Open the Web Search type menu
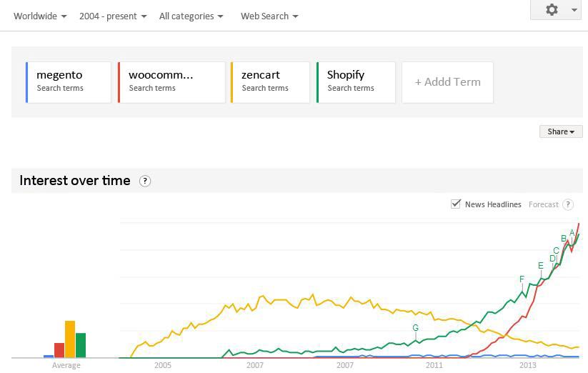 coord(269,16)
